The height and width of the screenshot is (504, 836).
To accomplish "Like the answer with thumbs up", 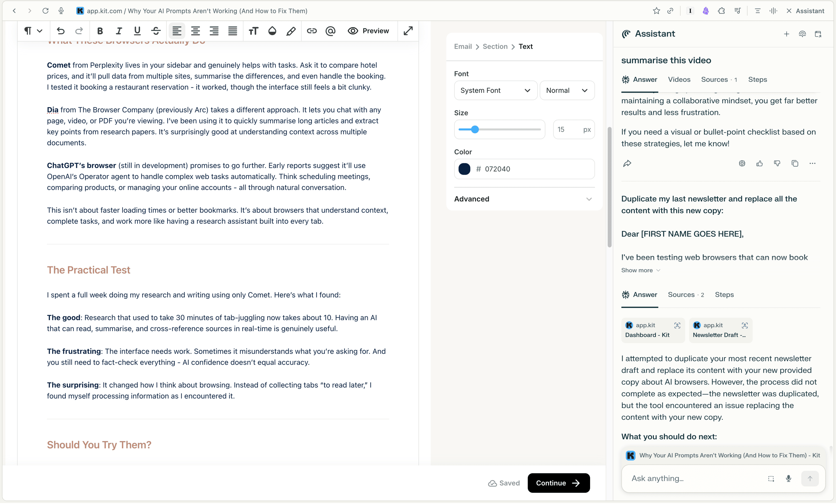I will pos(759,164).
